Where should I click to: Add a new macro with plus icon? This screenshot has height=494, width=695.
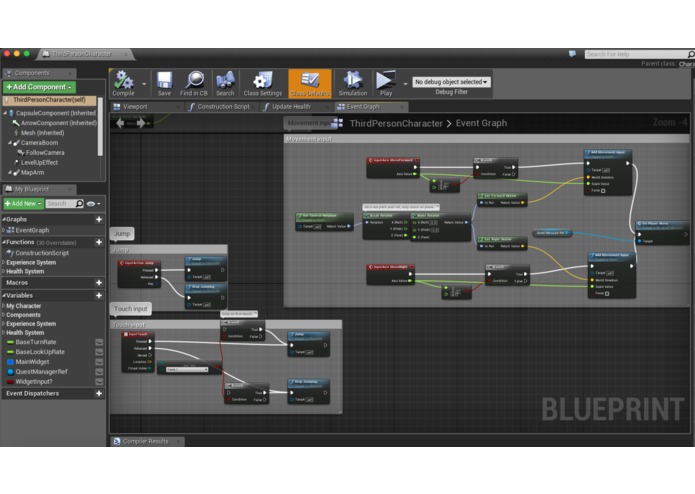(x=99, y=283)
